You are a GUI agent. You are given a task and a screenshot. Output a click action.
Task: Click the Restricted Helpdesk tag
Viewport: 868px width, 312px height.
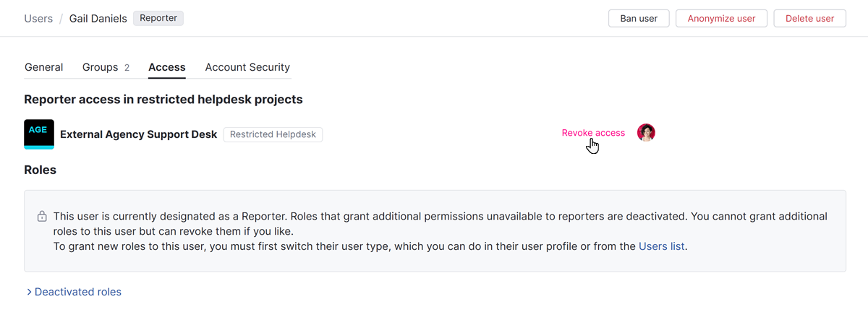click(x=273, y=134)
